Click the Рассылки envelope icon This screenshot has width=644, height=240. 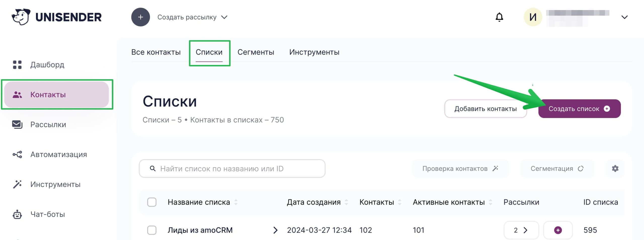pyautogui.click(x=17, y=125)
